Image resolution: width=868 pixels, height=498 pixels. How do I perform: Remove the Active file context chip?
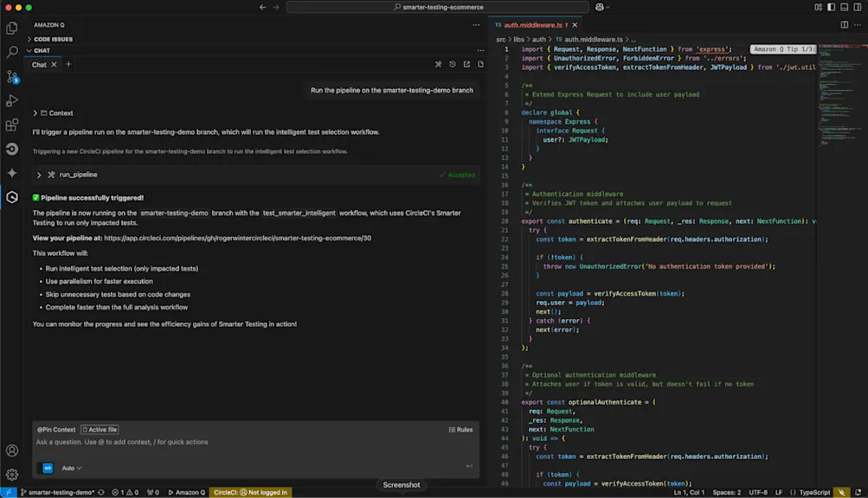[100, 430]
